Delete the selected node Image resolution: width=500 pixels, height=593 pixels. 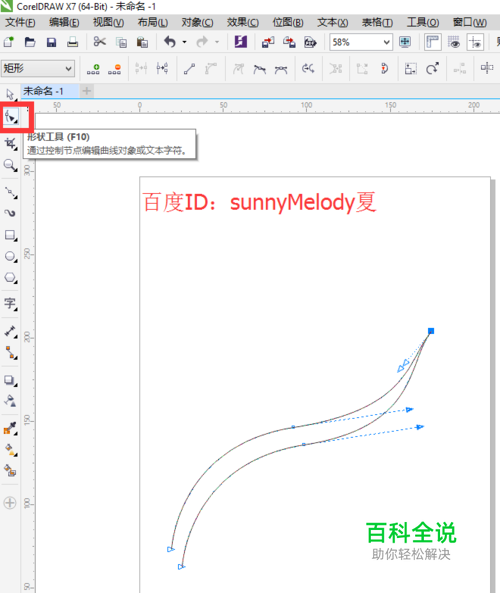pyautogui.click(x=114, y=69)
